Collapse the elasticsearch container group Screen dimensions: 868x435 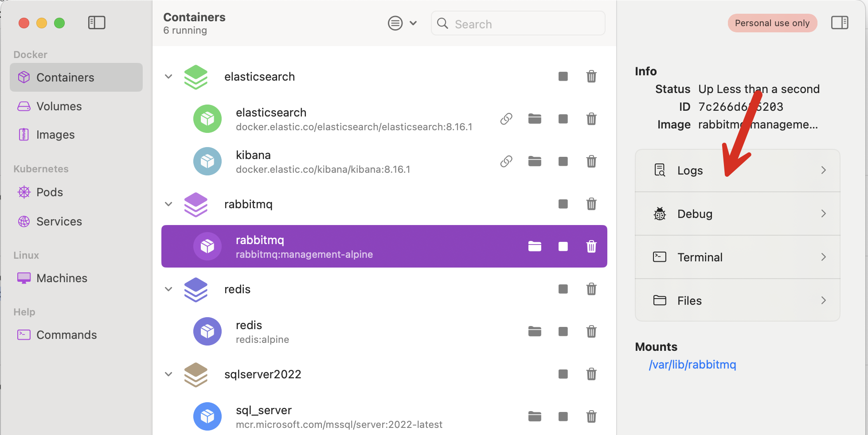click(168, 76)
